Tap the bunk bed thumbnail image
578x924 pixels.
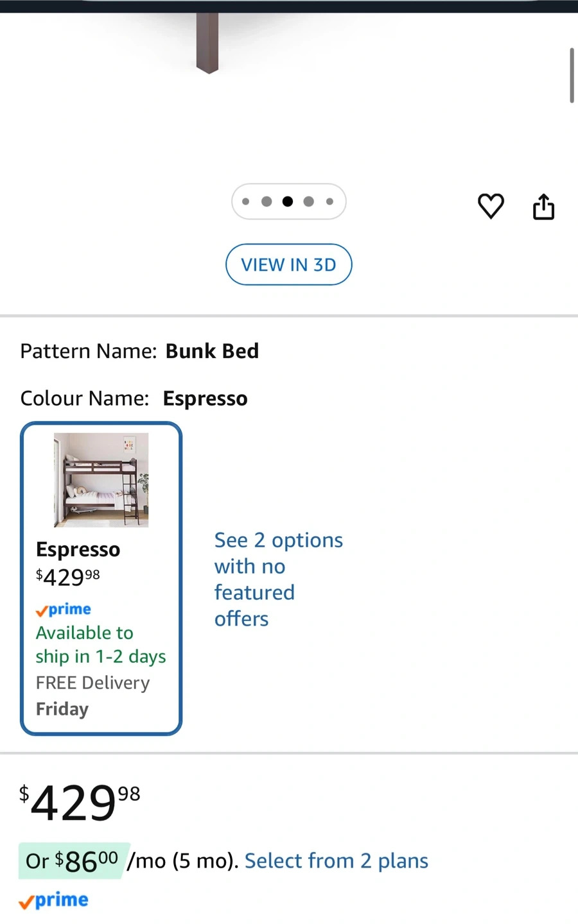coord(101,480)
